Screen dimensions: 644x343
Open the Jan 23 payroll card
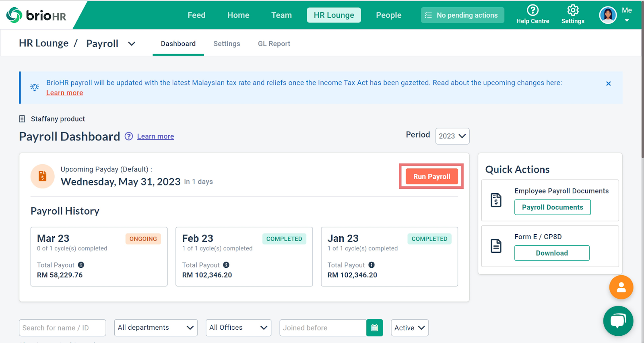tap(389, 256)
